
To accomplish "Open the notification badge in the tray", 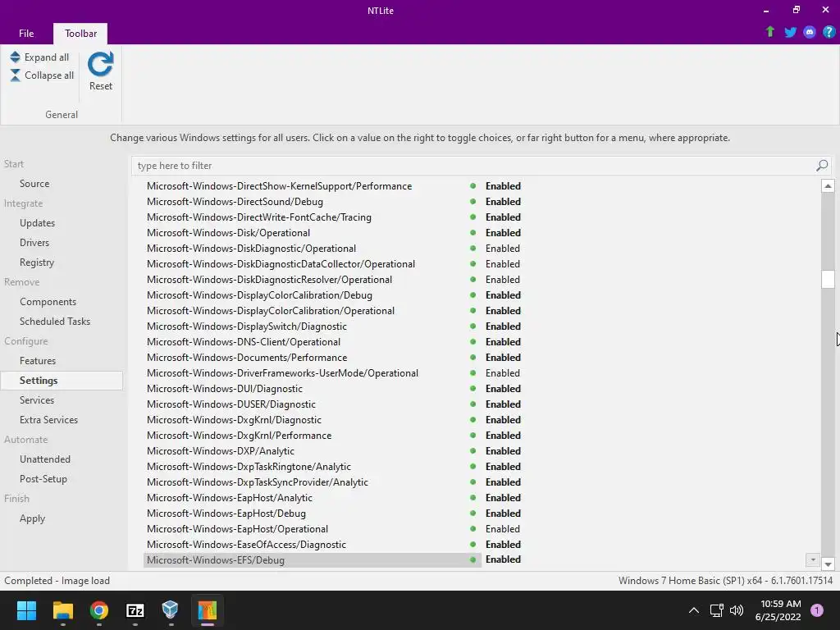I will pyautogui.click(x=816, y=610).
